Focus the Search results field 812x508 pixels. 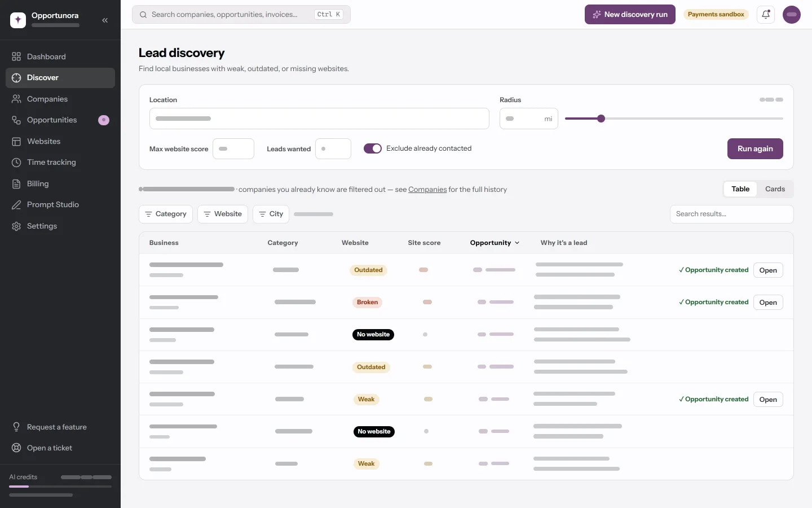click(731, 214)
